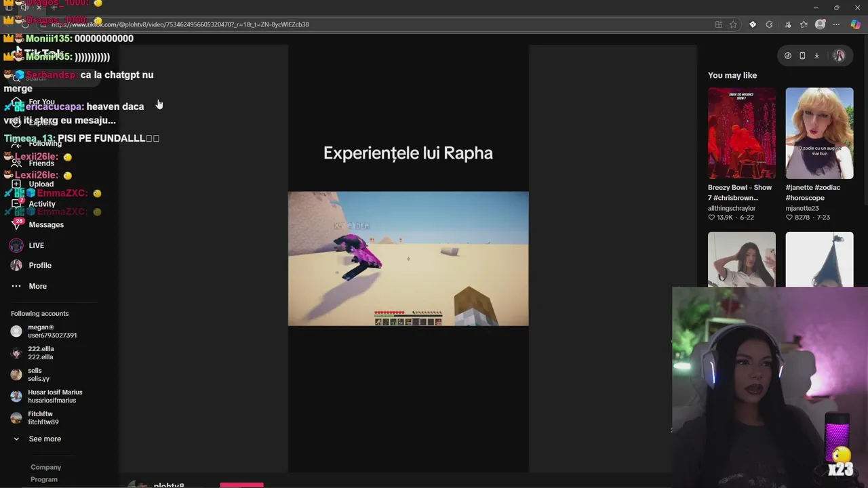Click the See more chevron arrow

pos(16,439)
